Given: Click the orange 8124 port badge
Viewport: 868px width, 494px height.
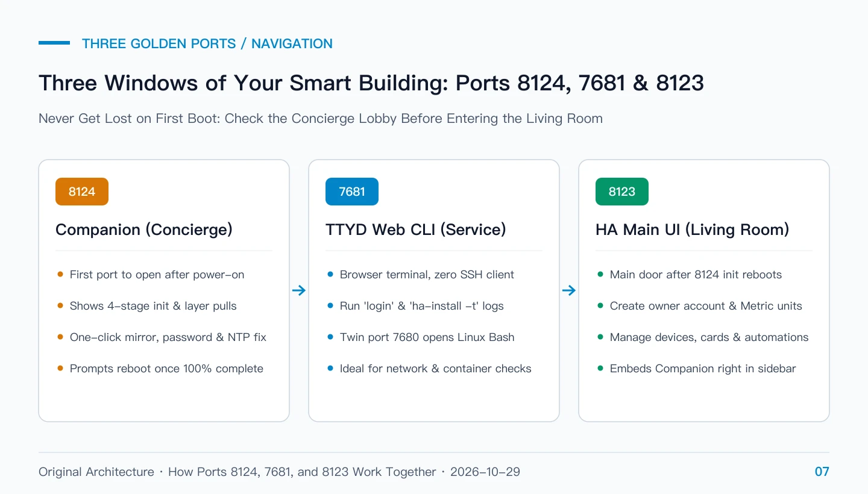Looking at the screenshot, I should coord(82,192).
